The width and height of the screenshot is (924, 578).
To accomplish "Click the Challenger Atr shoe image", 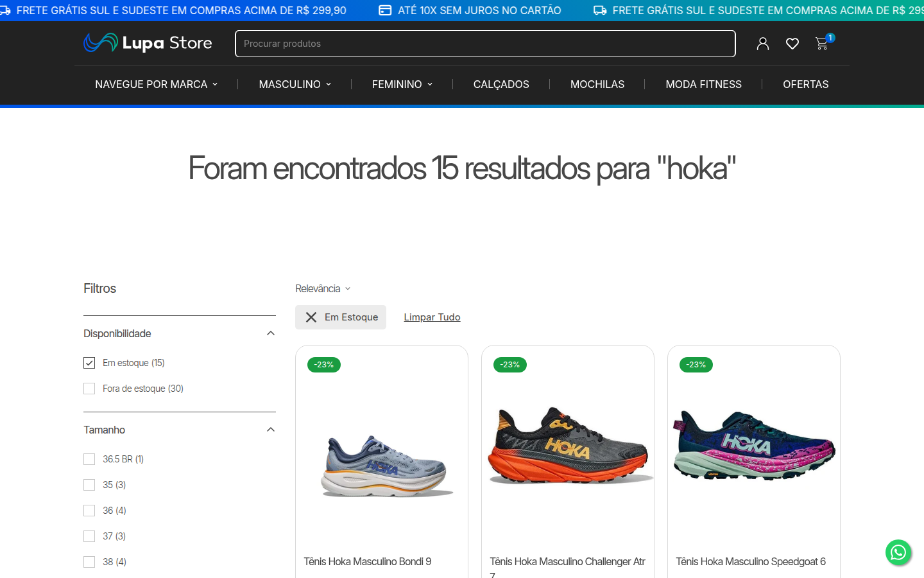I will [570, 446].
